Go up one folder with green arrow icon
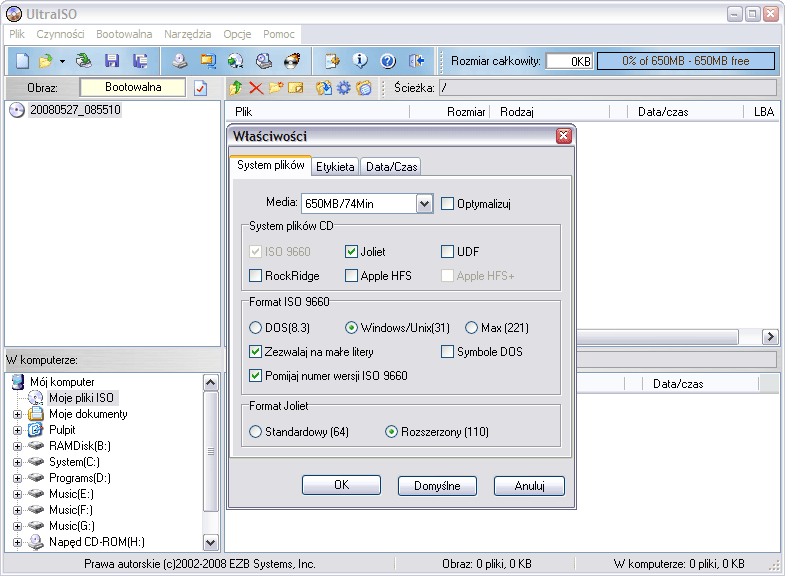Image resolution: width=785 pixels, height=576 pixels. click(235, 88)
